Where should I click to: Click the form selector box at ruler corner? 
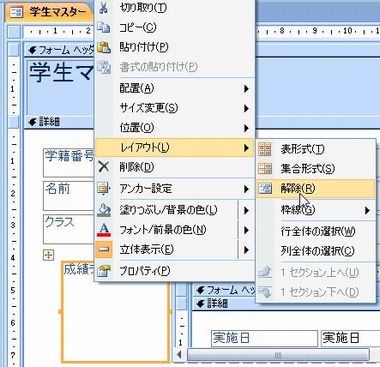14,32
